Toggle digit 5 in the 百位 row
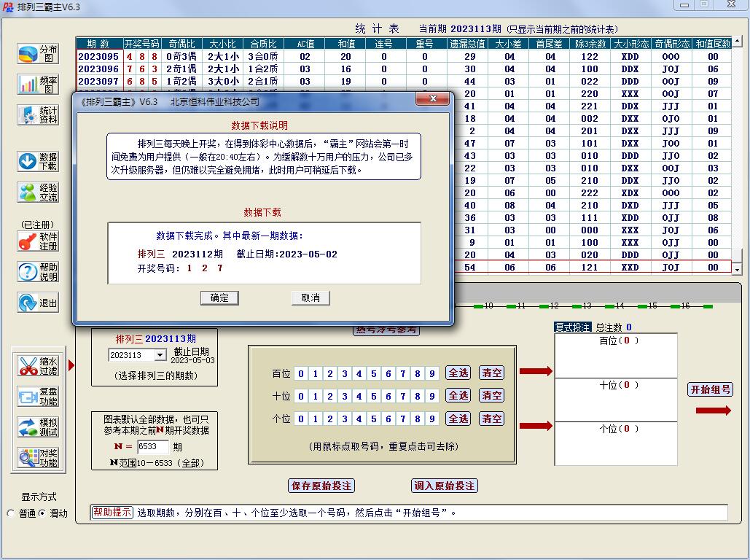This screenshot has width=750, height=560. [374, 373]
